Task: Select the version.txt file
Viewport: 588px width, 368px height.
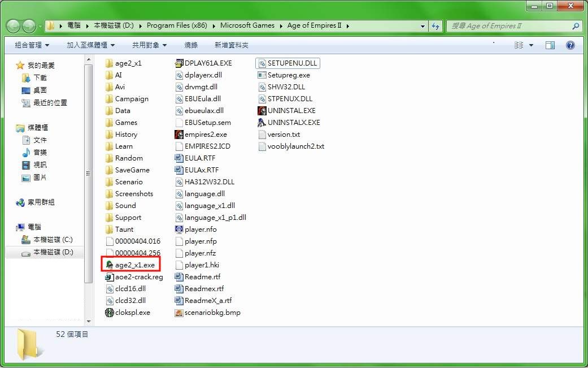Action: click(279, 135)
